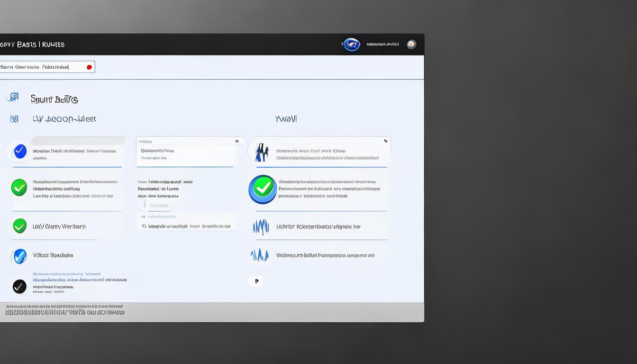Toggle the blue checkmark next to Vsloor Ilondialre

pos(19,256)
